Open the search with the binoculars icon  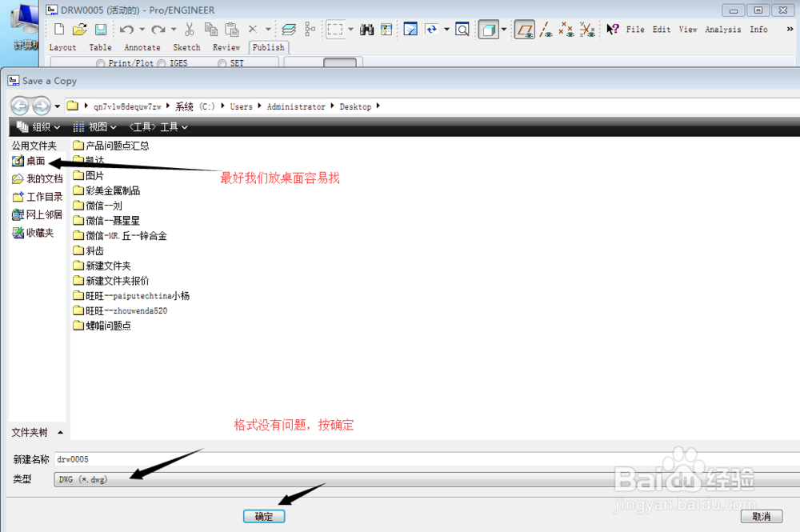click(366, 29)
